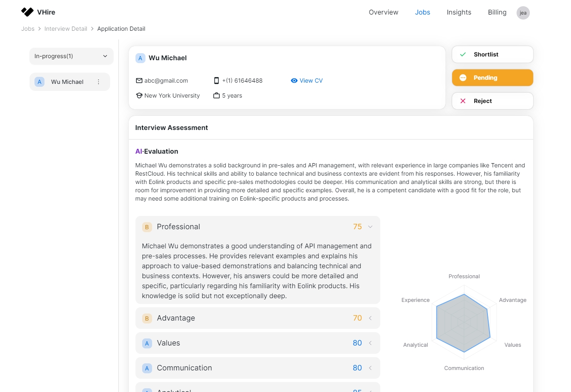Click the VHire logo icon
Viewport: 571px width, 392px height.
tap(27, 12)
